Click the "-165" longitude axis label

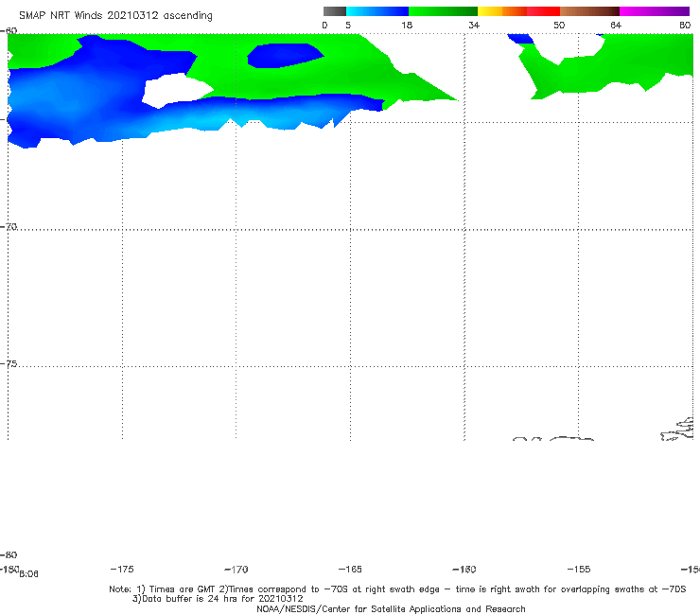(350, 569)
